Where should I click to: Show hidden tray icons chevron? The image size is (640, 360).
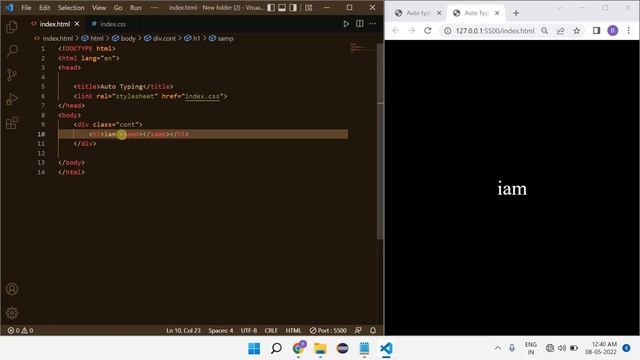click(498, 348)
